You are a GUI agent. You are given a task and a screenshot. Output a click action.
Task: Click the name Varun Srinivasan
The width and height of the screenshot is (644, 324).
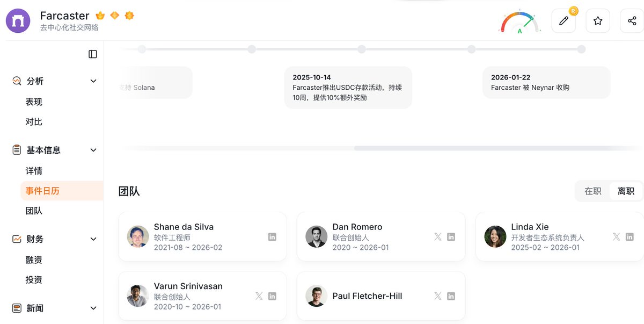coord(188,286)
